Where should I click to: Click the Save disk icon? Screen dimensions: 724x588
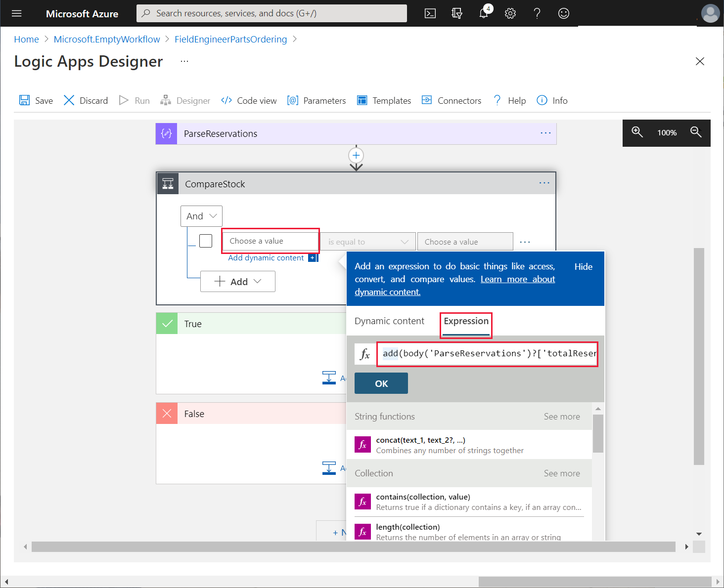pyautogui.click(x=24, y=100)
